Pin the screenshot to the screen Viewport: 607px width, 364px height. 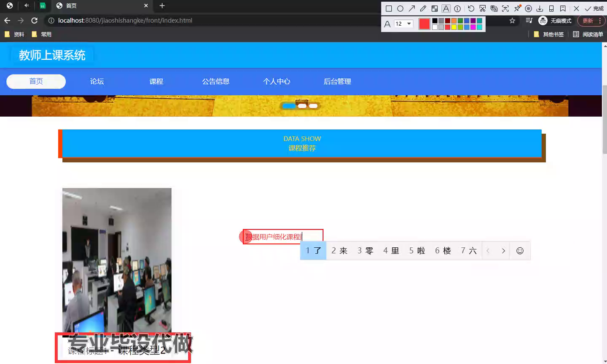517,8
